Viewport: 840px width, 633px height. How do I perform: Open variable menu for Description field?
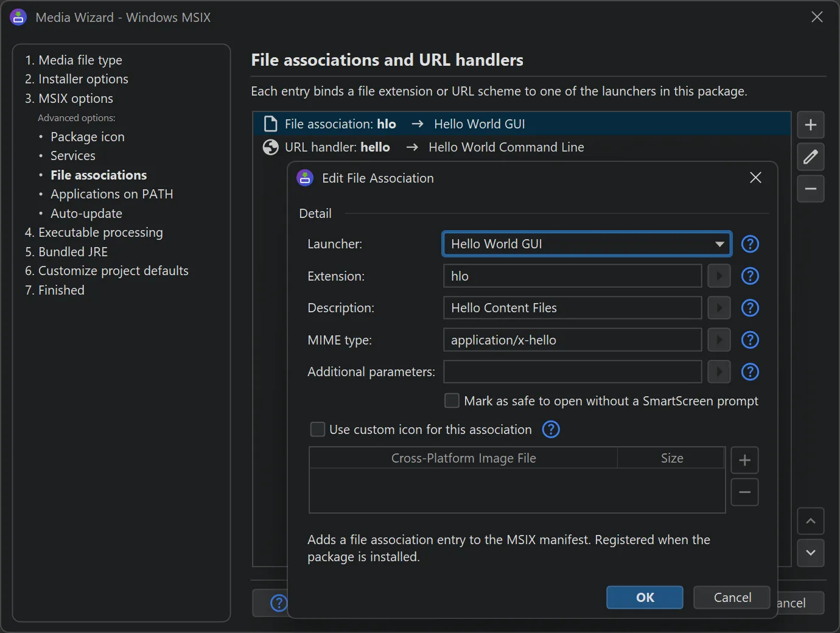click(x=719, y=308)
